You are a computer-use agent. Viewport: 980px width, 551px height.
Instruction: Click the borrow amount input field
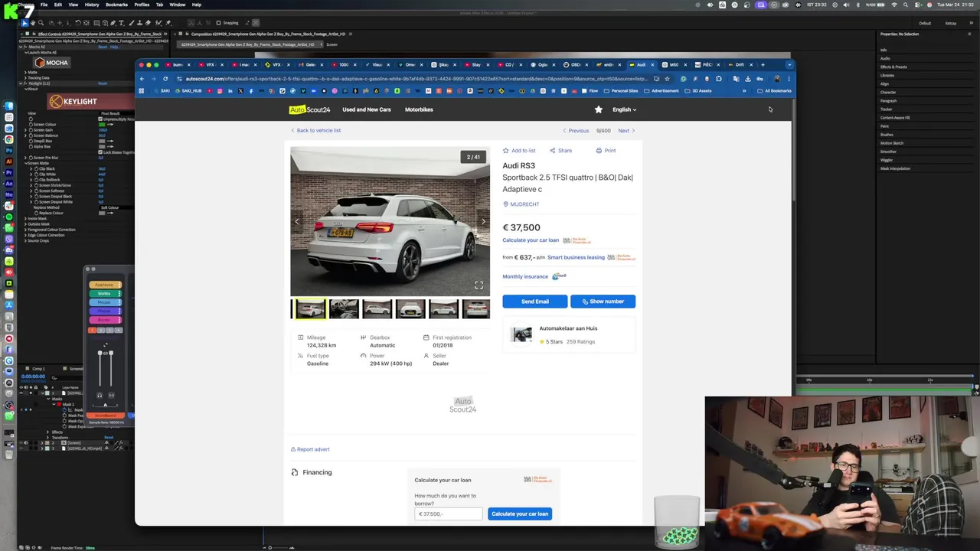coord(448,514)
